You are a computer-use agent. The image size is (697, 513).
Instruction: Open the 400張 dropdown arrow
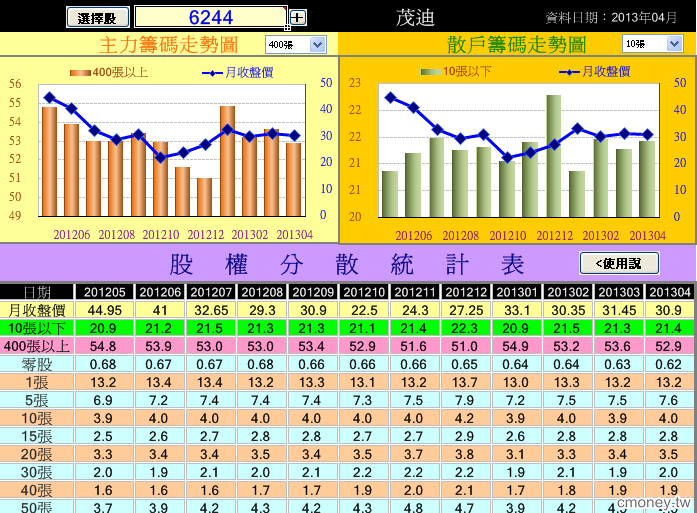(x=317, y=44)
